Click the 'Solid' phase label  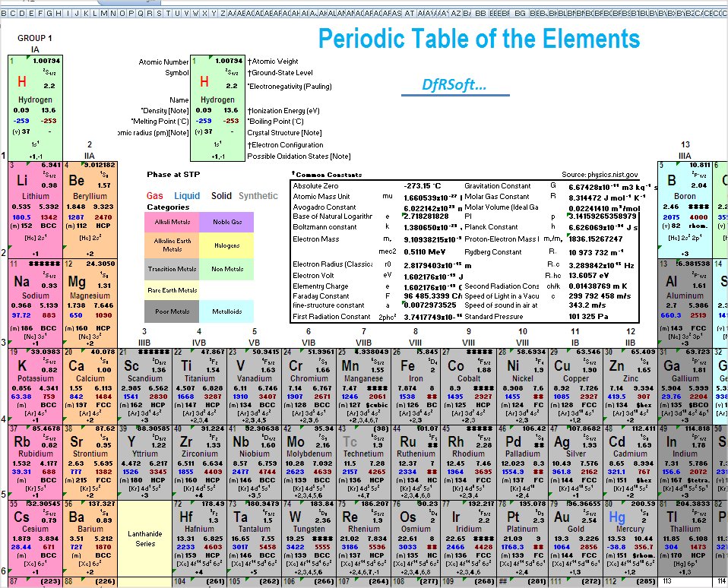221,196
